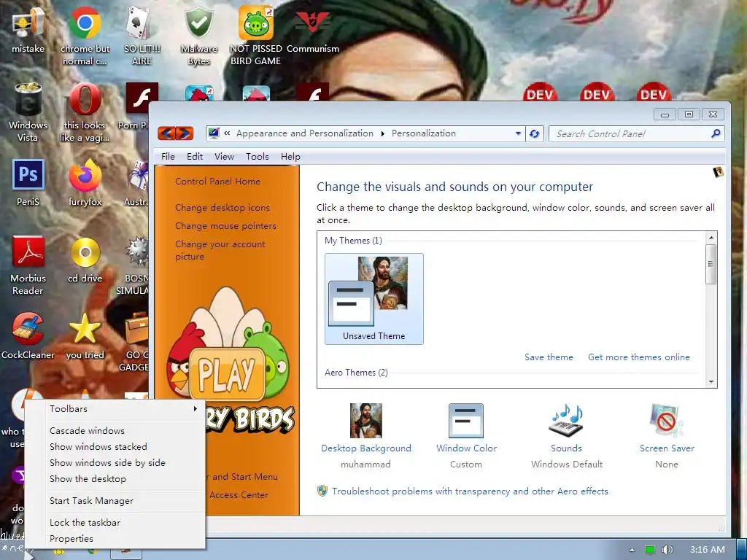Click the Personalization breadcrumb segment

pyautogui.click(x=424, y=133)
